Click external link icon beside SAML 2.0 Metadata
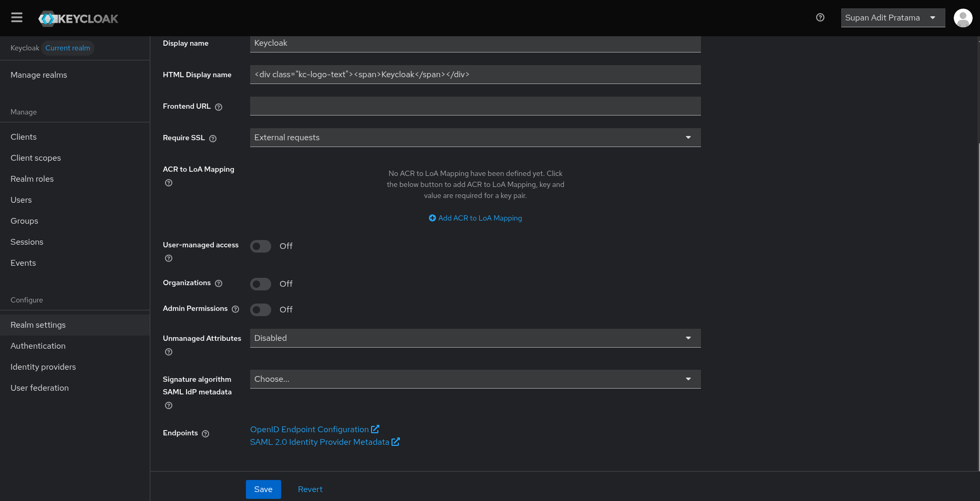 [396, 442]
